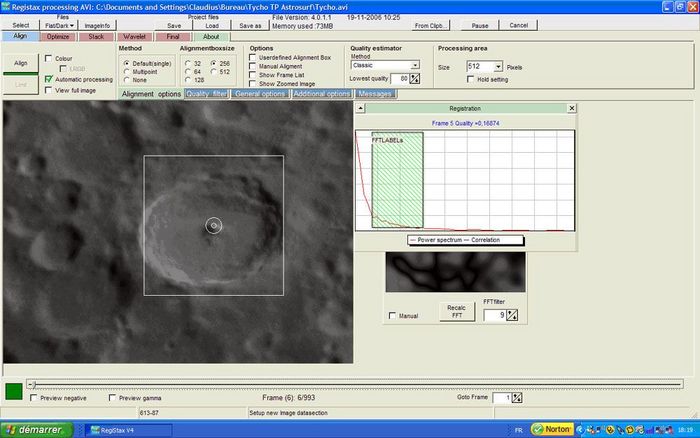This screenshot has height=438, width=700.
Task: Enable the Colour checkbox
Action: (49, 58)
